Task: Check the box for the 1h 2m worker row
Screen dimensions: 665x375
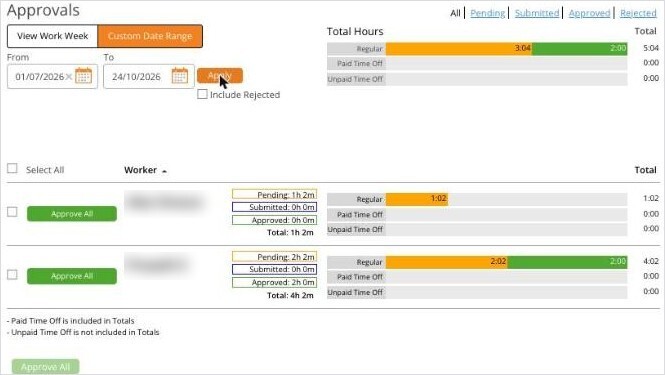Action: 12,212
